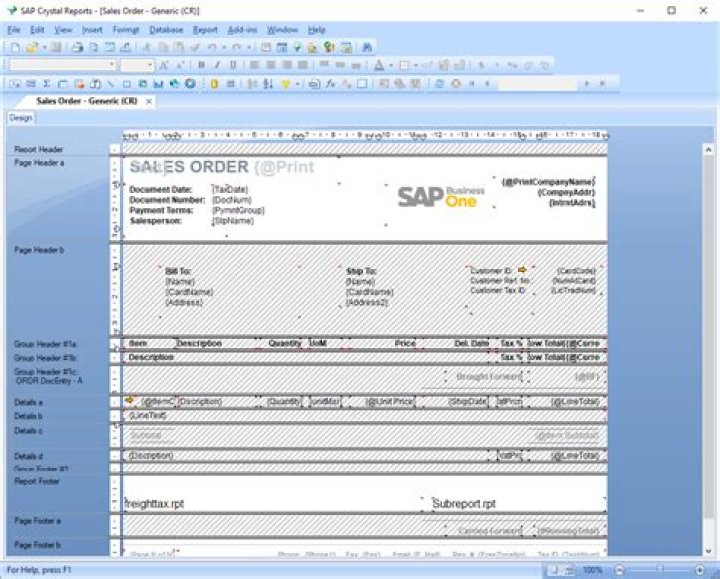720x579 pixels.
Task: Open the dropdown arrow beside Open icon
Action: [44, 47]
